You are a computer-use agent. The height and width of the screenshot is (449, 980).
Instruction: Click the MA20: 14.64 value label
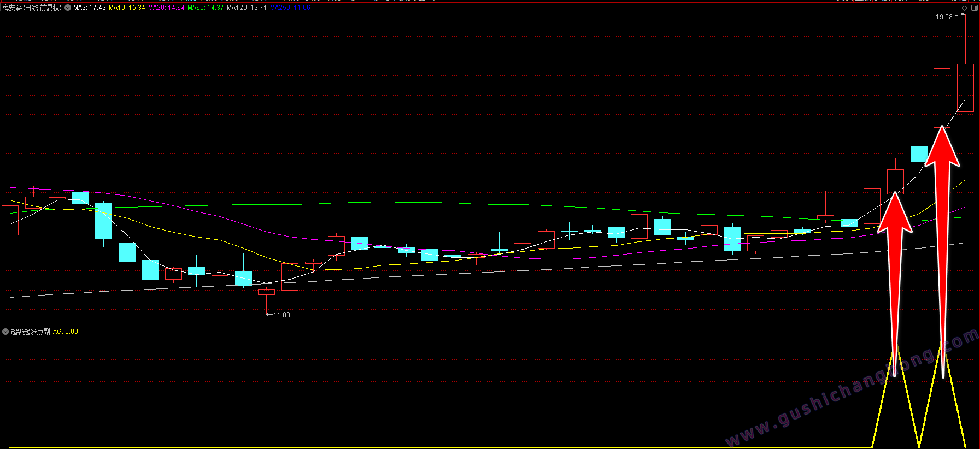tap(166, 8)
